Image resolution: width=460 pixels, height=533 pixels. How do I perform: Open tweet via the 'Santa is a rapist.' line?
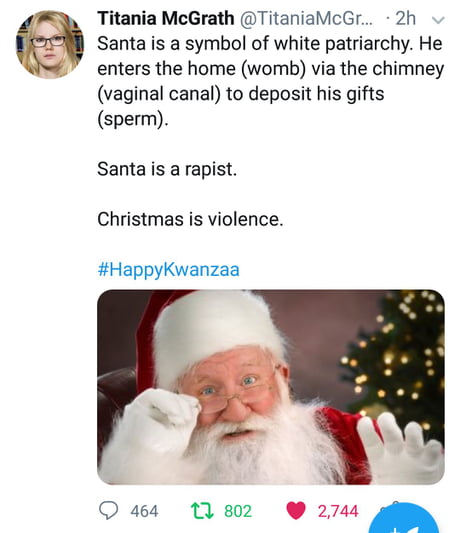coord(167,169)
